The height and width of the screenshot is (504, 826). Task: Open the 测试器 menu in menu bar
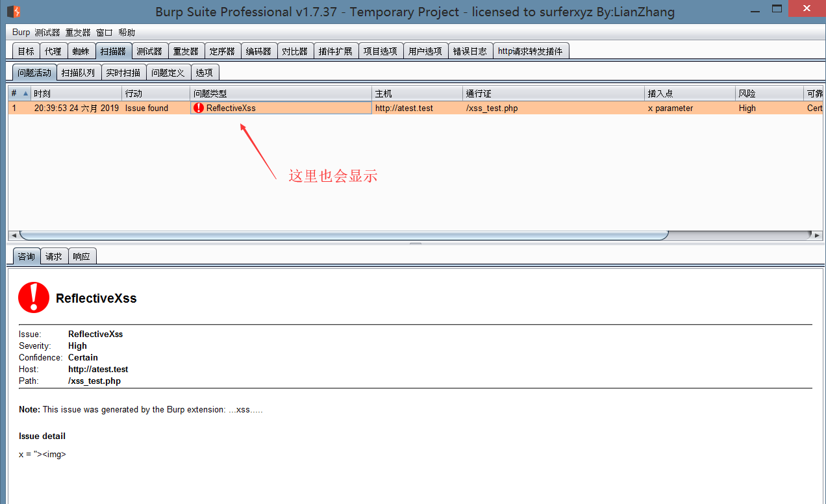pos(47,32)
